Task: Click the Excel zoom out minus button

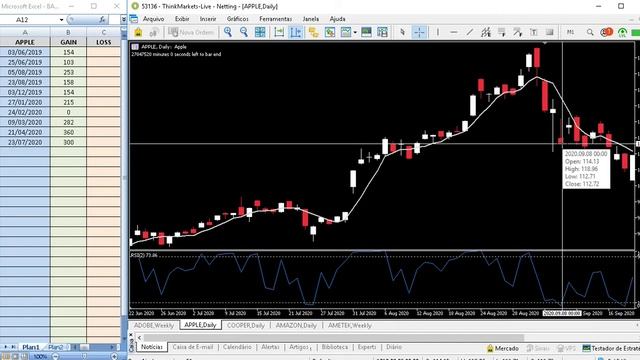Action: (55, 356)
